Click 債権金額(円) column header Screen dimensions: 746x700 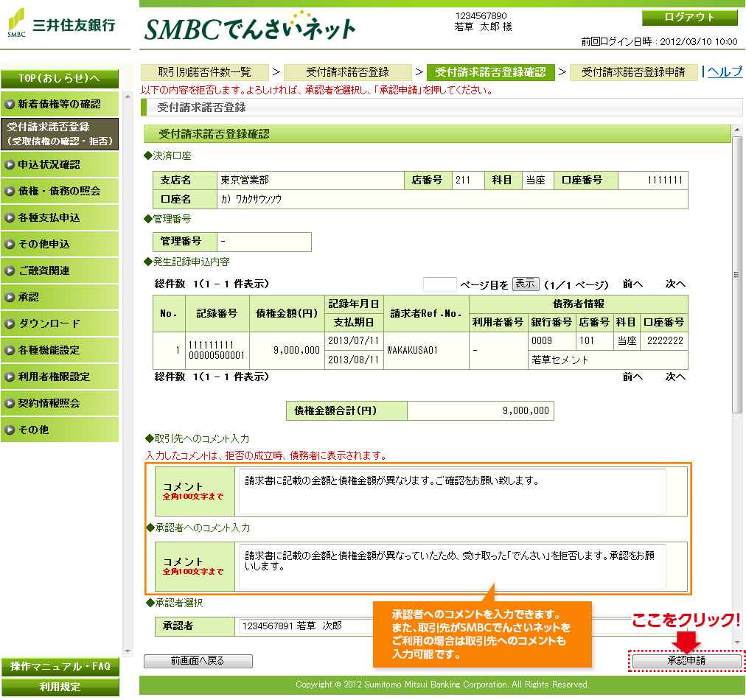pos(287,313)
